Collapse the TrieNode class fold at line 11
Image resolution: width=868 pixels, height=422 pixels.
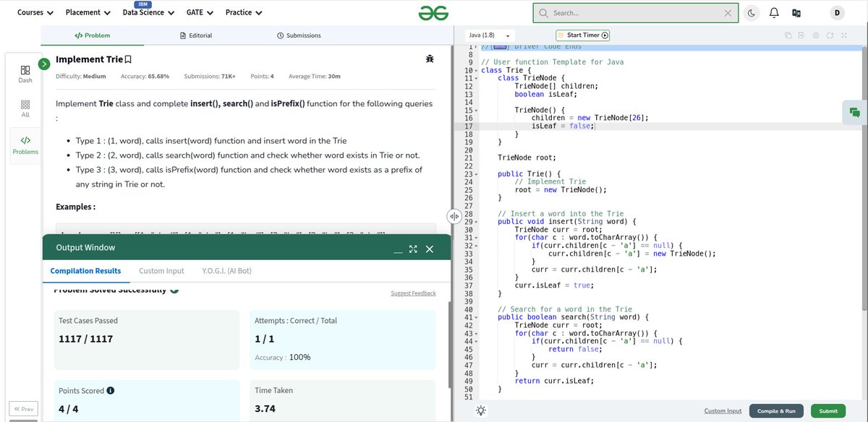(476, 78)
